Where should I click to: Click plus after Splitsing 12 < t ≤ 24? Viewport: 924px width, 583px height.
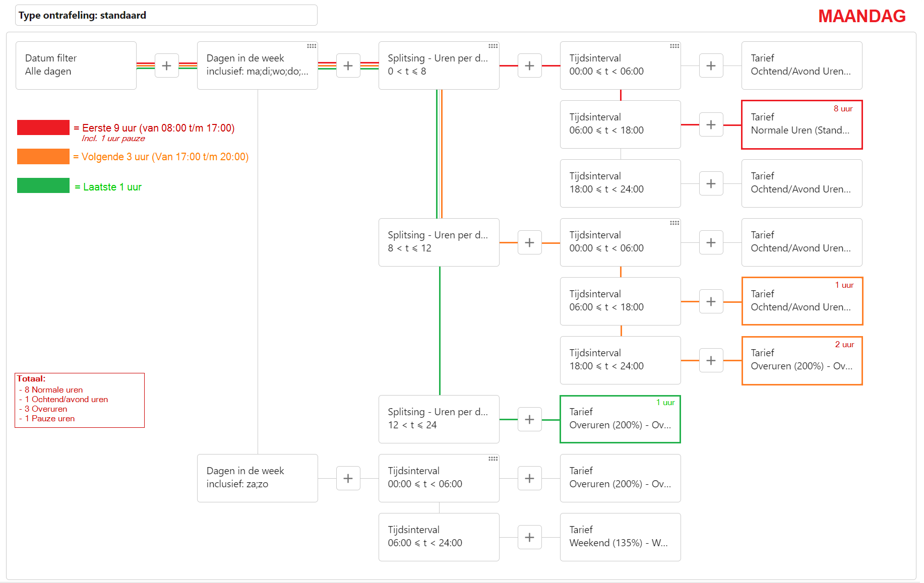[x=530, y=419]
